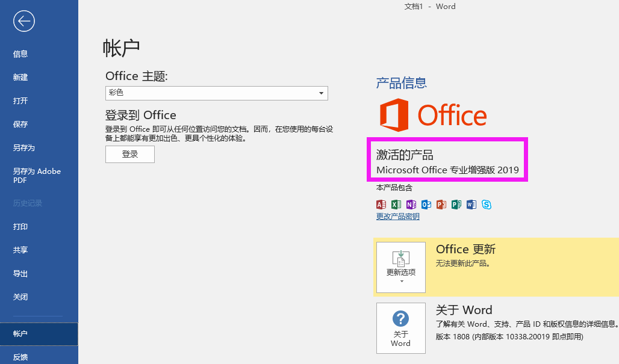The height and width of the screenshot is (364, 619).
Task: Click the Skype app icon
Action: point(487,205)
